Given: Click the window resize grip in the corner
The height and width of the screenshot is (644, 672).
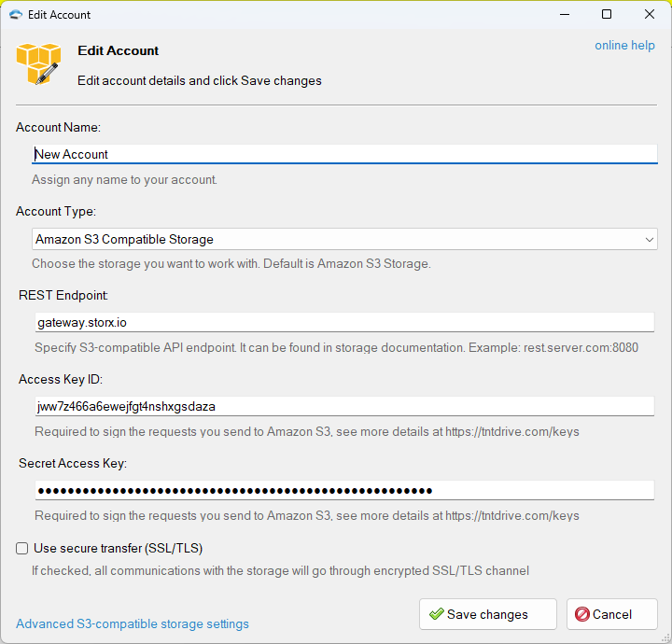Looking at the screenshot, I should [x=666, y=638].
